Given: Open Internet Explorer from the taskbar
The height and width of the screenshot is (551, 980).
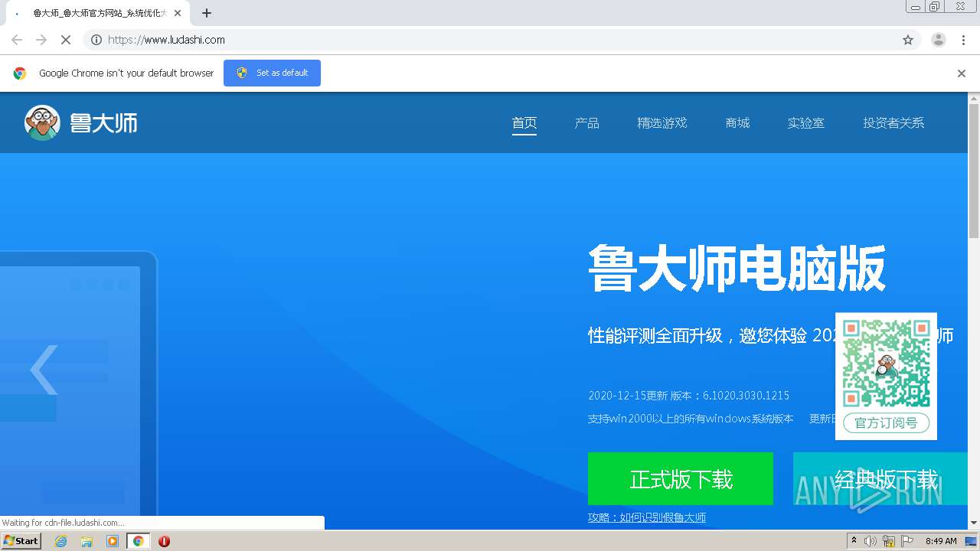Looking at the screenshot, I should (x=60, y=541).
